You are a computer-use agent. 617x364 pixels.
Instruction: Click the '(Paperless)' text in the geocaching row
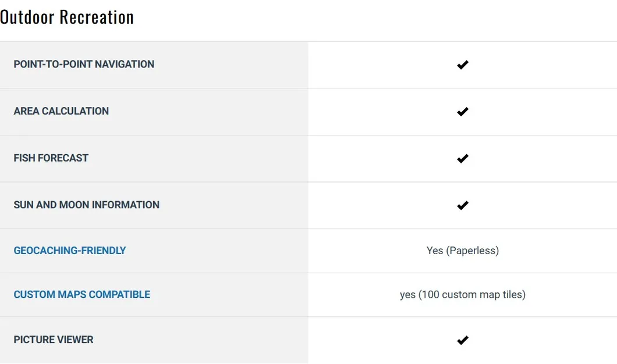473,251
